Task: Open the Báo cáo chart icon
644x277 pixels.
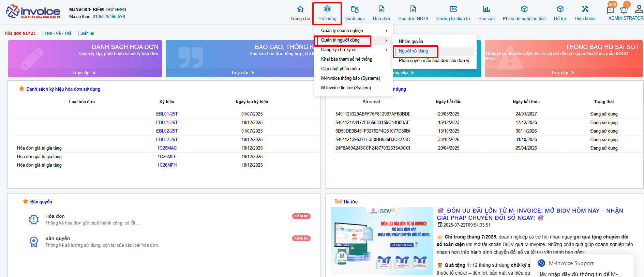Action: [x=486, y=9]
